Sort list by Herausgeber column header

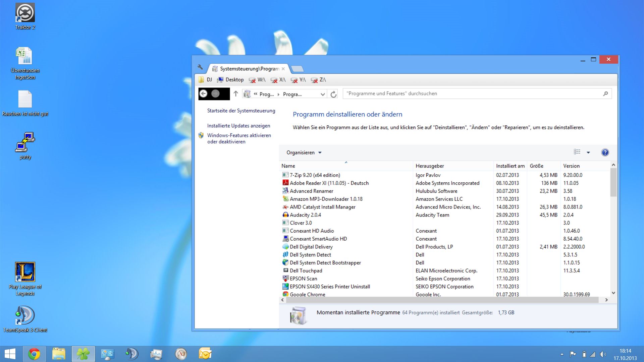(430, 166)
